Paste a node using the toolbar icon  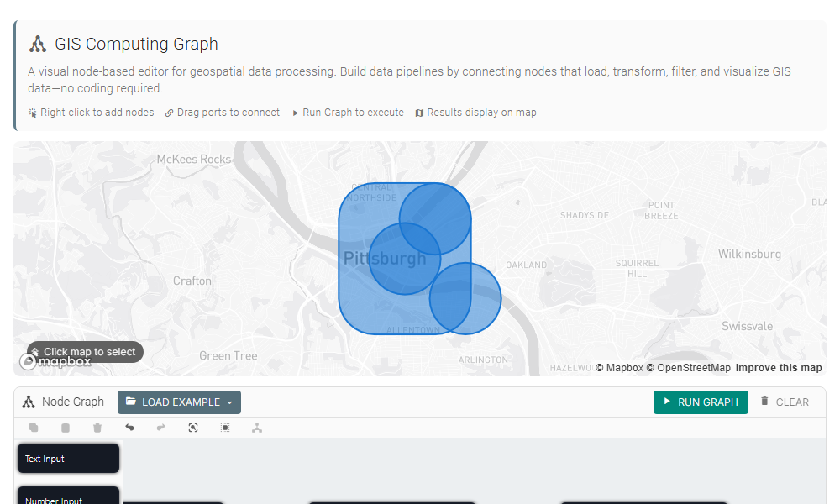click(66, 428)
